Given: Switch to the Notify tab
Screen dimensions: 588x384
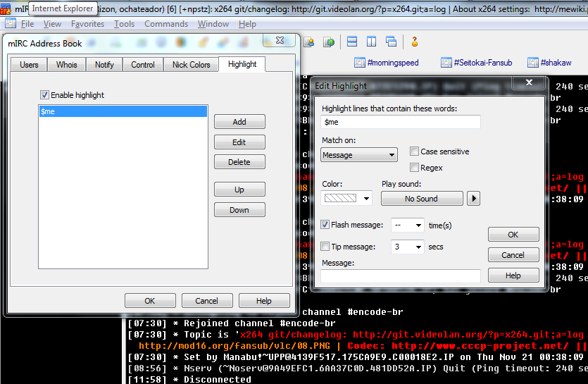Looking at the screenshot, I should (104, 65).
